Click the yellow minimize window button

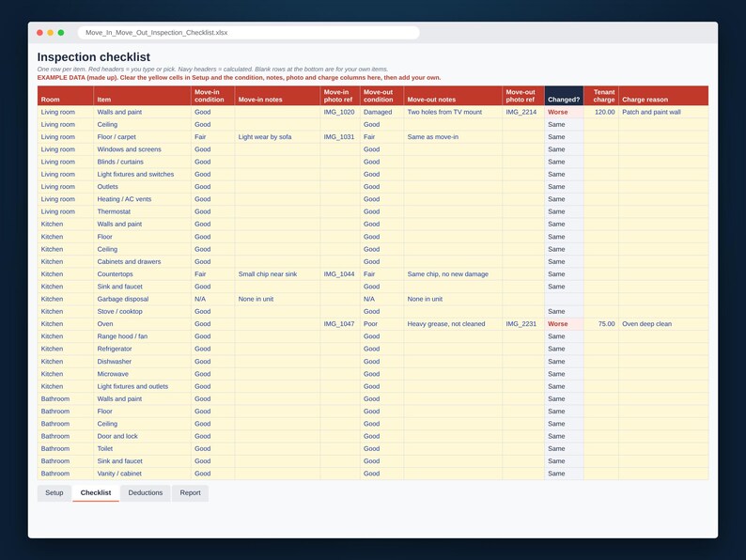(51, 32)
